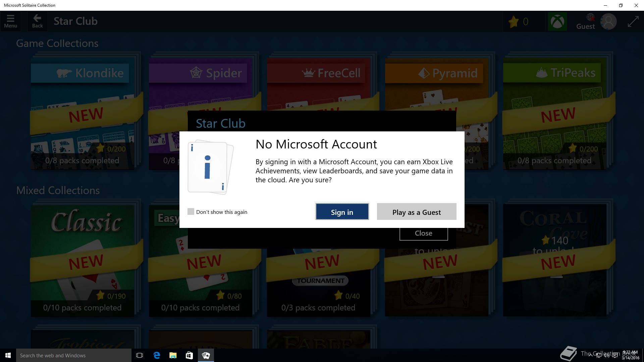Click the info card icon in dialog
The image size is (644, 362).
[x=211, y=167]
